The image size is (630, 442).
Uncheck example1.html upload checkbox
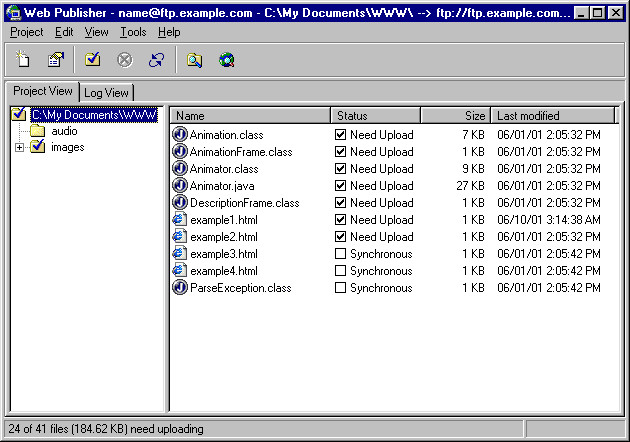point(340,219)
